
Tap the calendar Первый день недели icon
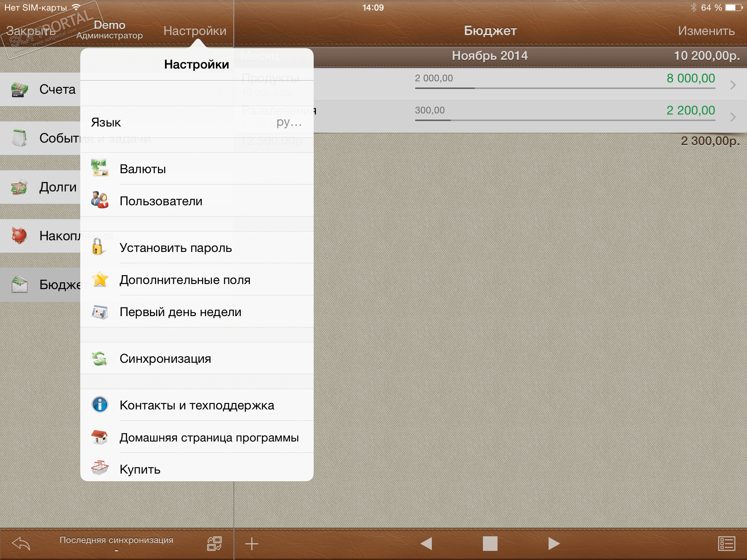(99, 312)
